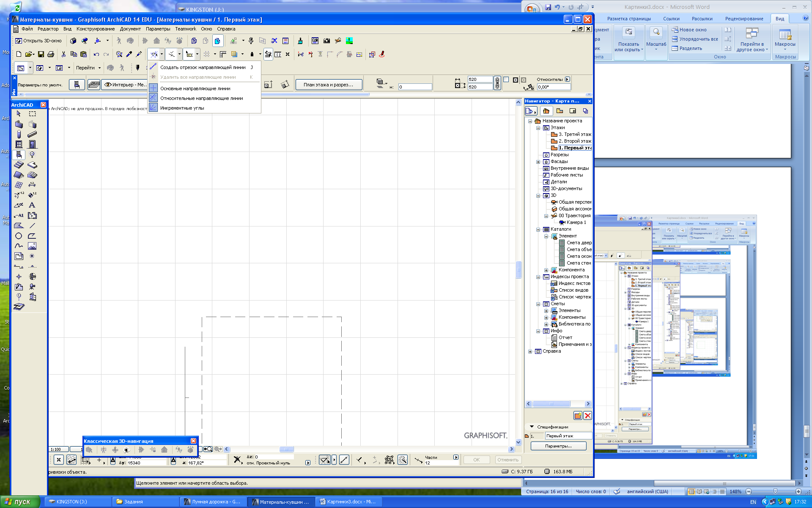The image size is (812, 508).
Task: Click the Undo arrow icon
Action: tap(96, 54)
